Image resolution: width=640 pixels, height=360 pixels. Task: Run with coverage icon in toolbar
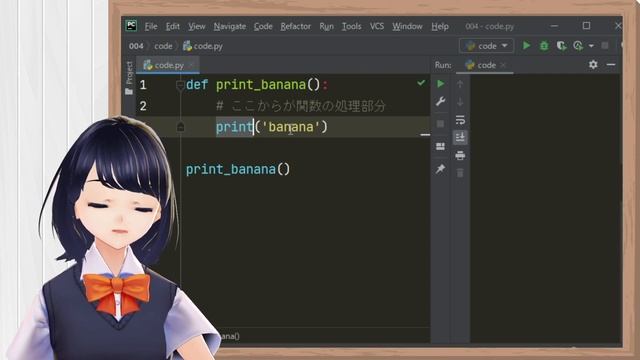coord(562,46)
